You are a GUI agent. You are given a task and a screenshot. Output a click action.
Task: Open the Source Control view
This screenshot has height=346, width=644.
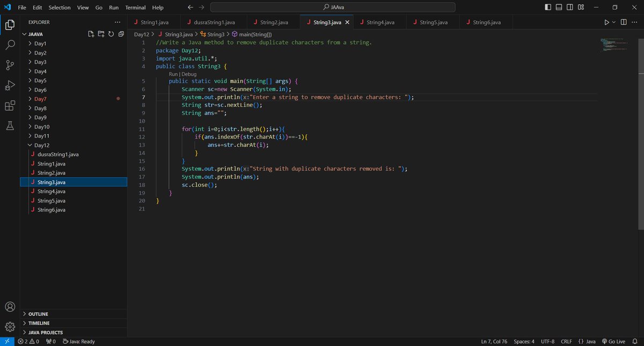click(10, 65)
